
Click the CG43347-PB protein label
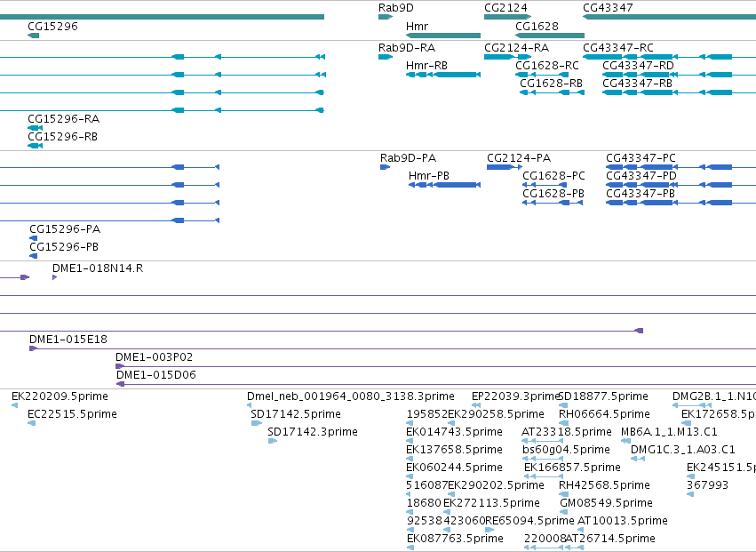[x=641, y=194]
